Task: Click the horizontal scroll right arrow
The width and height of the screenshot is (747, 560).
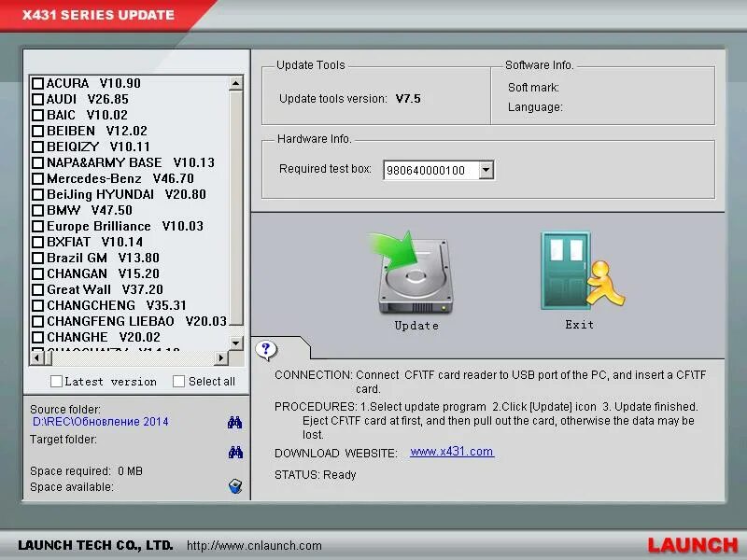Action: tap(220, 357)
